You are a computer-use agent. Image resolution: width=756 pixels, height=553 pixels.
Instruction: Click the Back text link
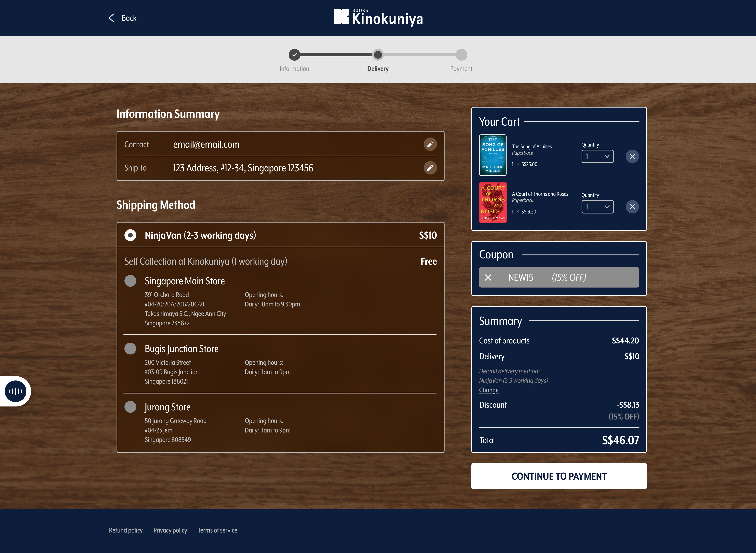pos(129,18)
